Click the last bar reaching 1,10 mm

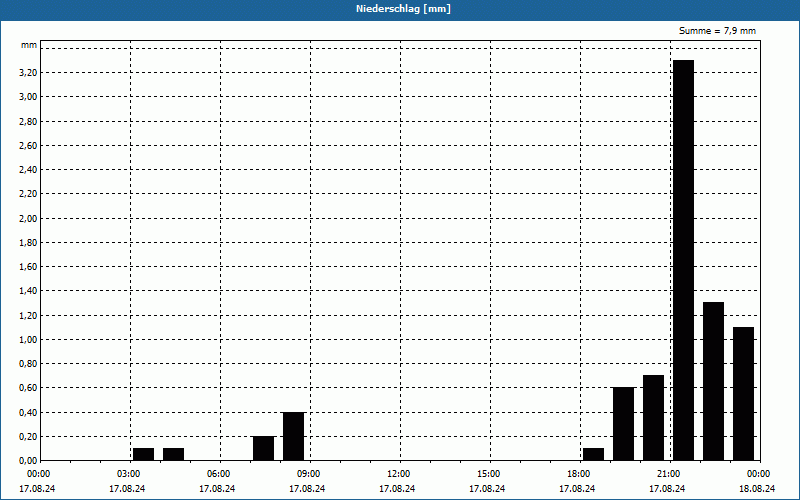[x=743, y=393]
